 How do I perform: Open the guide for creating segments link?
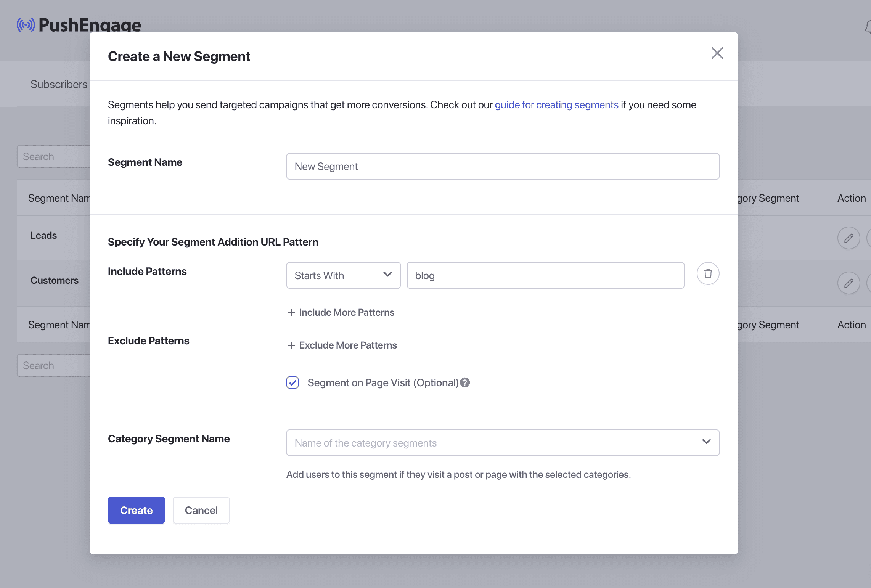click(556, 105)
